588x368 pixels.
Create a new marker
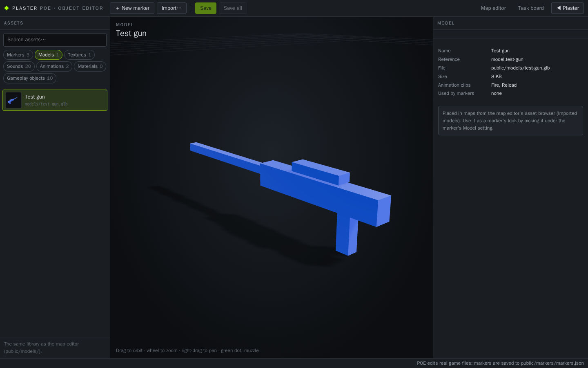click(132, 8)
